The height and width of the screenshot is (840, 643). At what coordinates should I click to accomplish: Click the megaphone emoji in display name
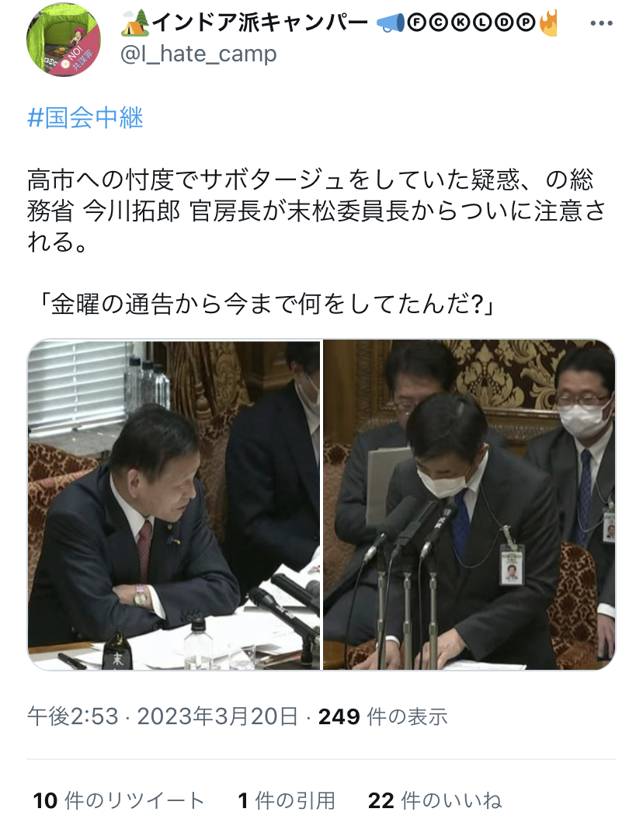(391, 23)
